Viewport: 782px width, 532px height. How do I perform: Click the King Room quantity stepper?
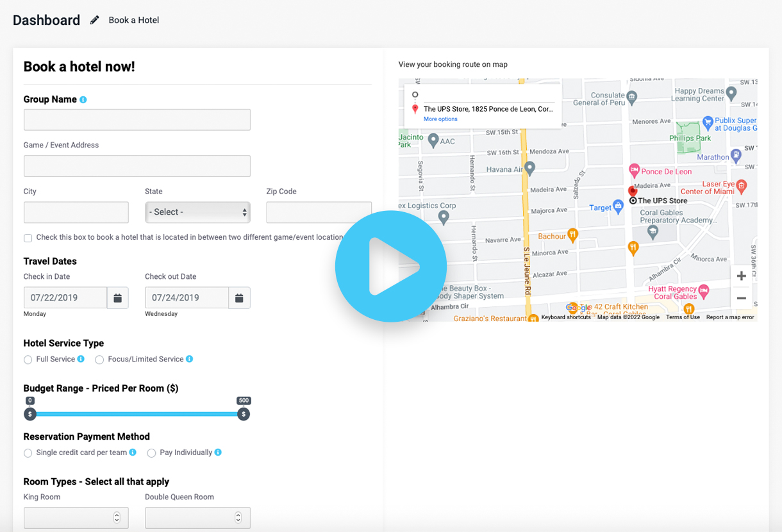click(117, 517)
